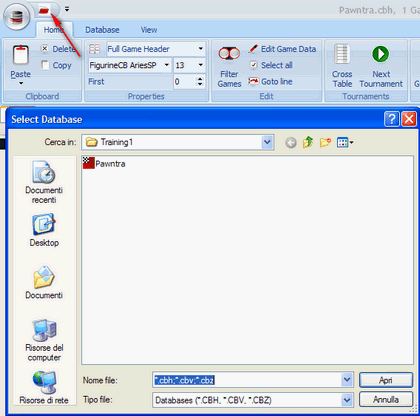Click the Filter Games icon
The width and height of the screenshot is (420, 416).
229,54
